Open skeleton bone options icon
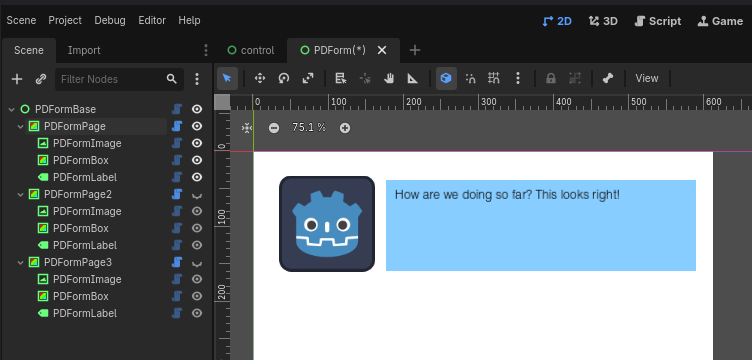 608,78
